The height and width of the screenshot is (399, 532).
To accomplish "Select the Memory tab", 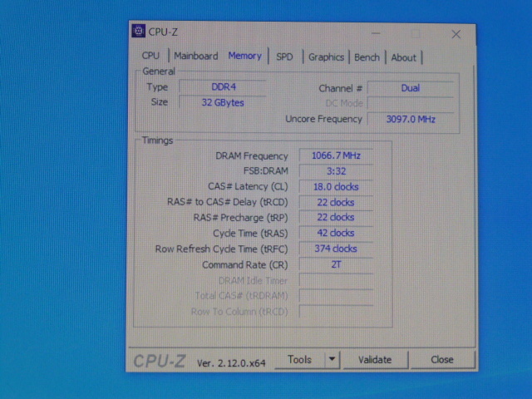I will pyautogui.click(x=244, y=56).
